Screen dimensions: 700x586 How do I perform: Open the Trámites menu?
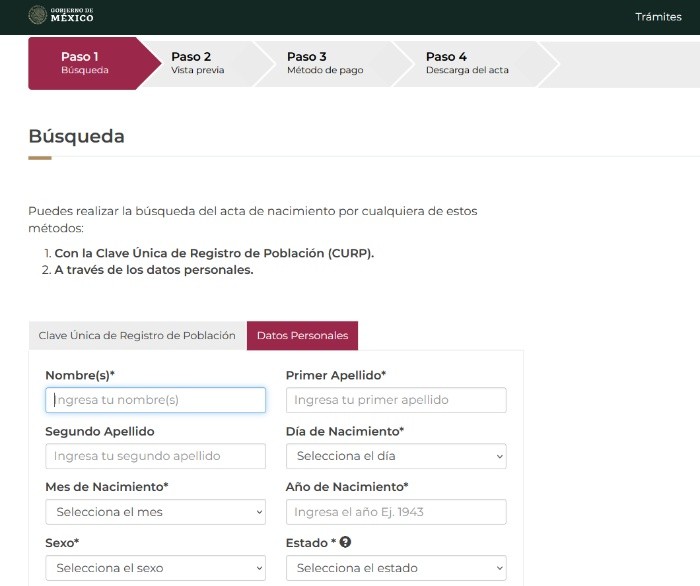[658, 17]
